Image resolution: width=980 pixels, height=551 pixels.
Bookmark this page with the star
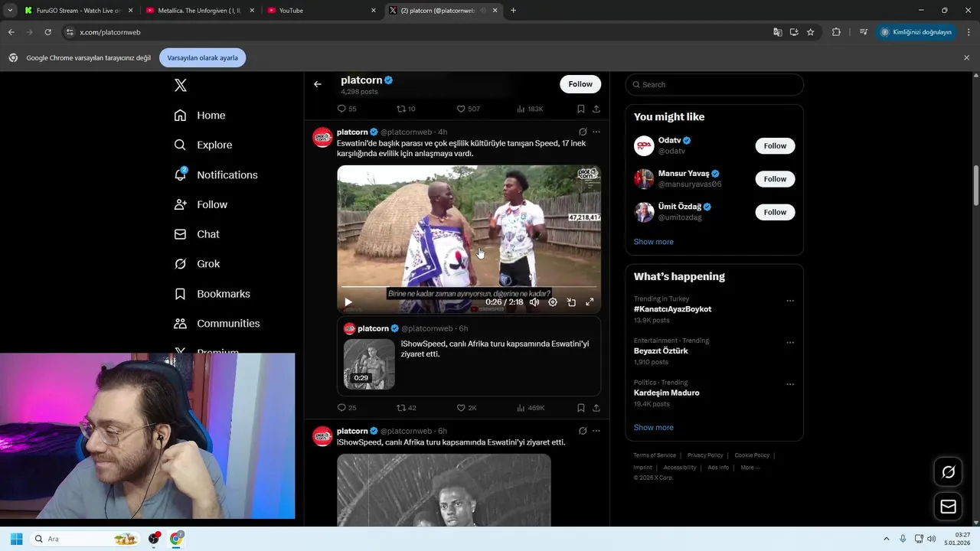coord(810,32)
